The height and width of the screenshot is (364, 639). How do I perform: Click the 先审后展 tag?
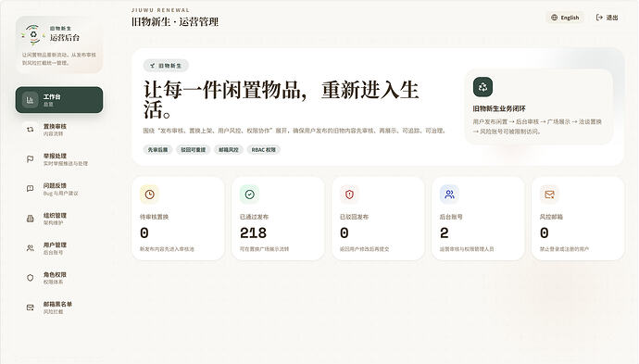[x=157, y=150]
